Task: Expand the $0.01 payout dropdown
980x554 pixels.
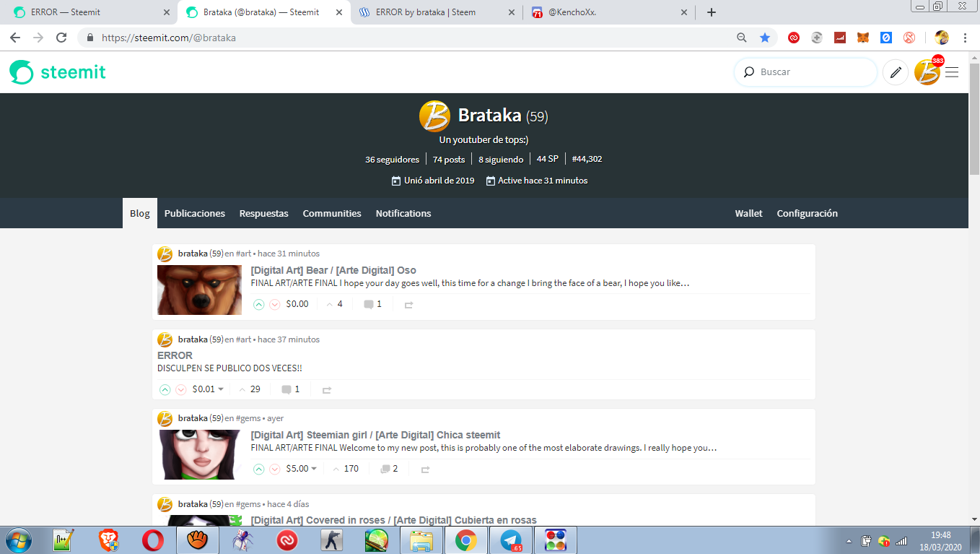Action: (x=208, y=389)
